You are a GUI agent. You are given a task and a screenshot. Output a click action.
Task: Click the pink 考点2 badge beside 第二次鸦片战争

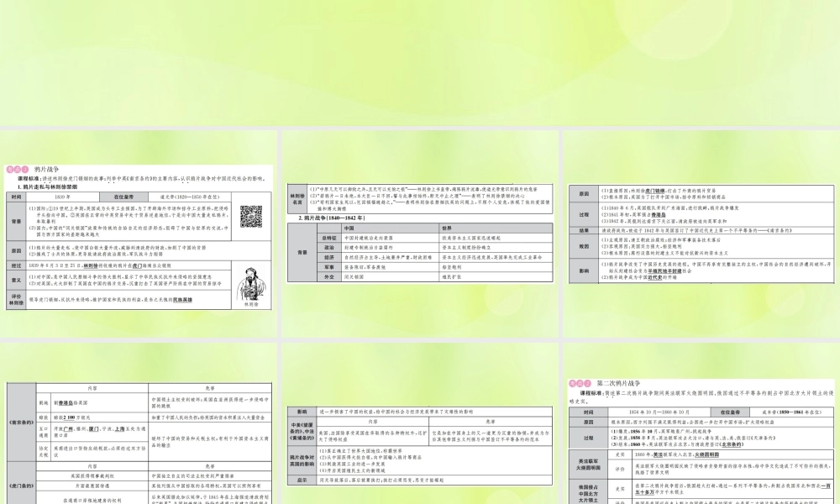[x=581, y=381]
